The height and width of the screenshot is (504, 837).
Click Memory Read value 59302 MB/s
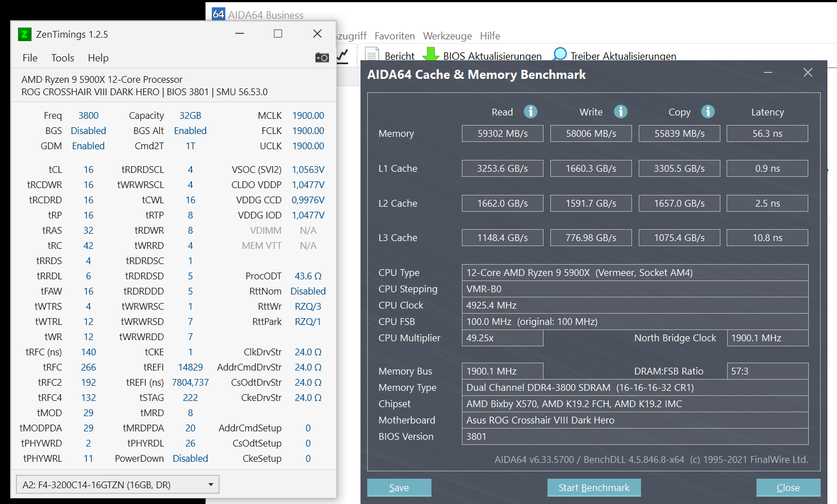coord(502,133)
